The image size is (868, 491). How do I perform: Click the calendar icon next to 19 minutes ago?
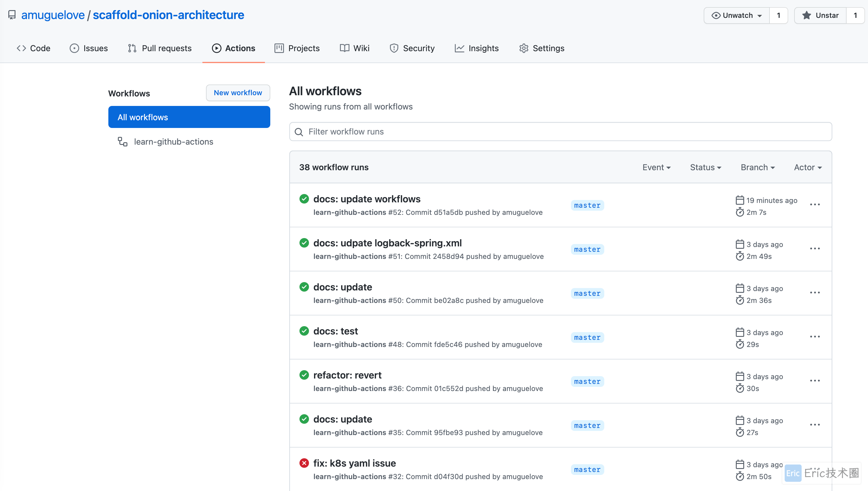(x=739, y=200)
